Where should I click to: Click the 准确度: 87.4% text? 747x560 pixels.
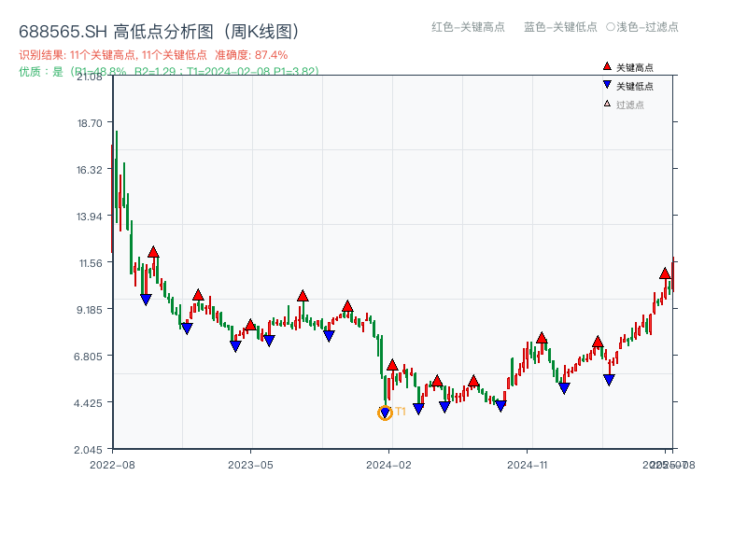click(x=251, y=55)
